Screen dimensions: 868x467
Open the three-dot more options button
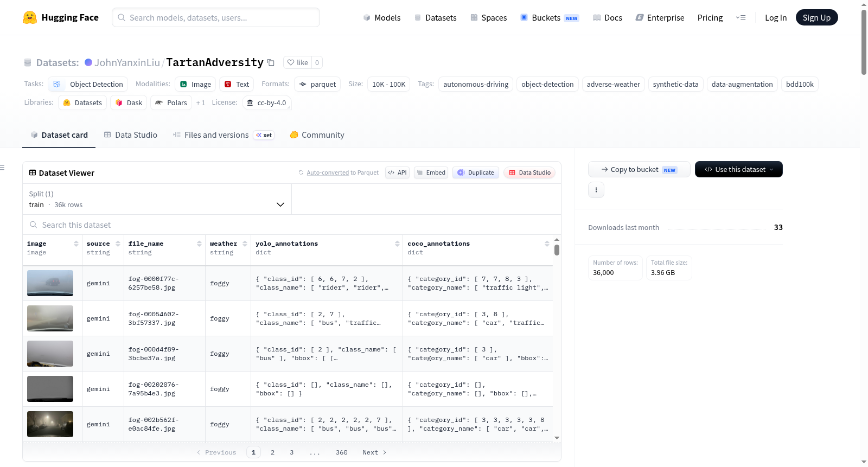coord(596,190)
